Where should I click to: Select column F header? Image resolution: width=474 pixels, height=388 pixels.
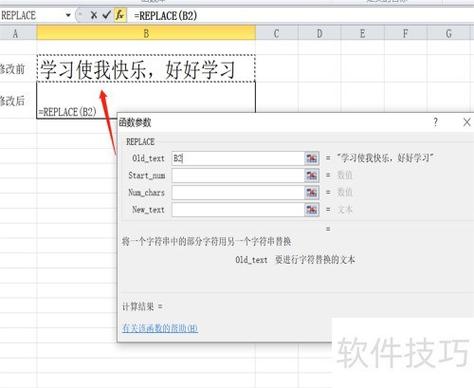pyautogui.click(x=405, y=34)
